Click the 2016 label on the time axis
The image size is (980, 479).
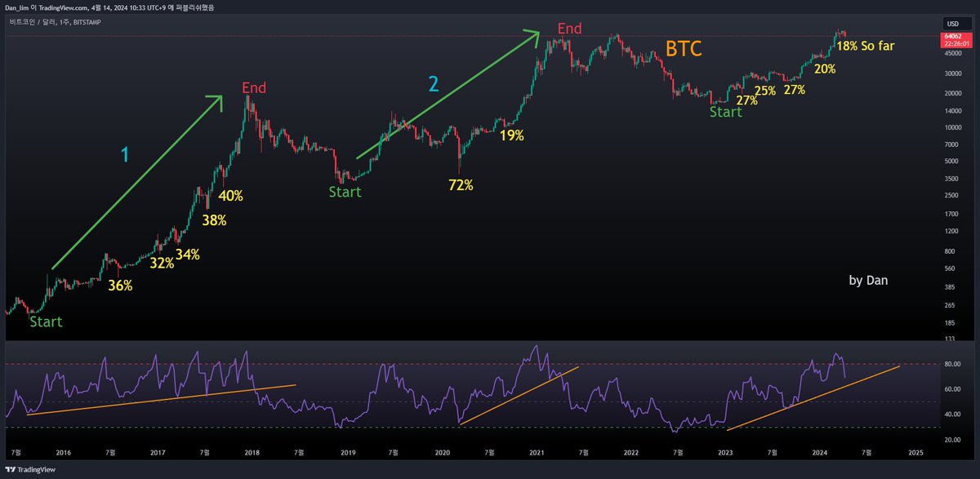[64, 451]
